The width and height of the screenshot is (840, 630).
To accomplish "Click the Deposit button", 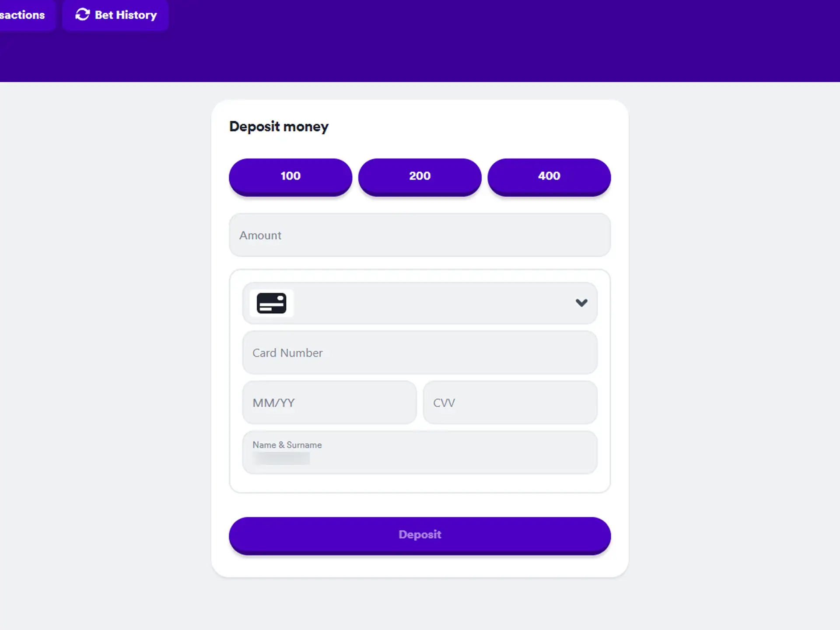I will [x=420, y=534].
